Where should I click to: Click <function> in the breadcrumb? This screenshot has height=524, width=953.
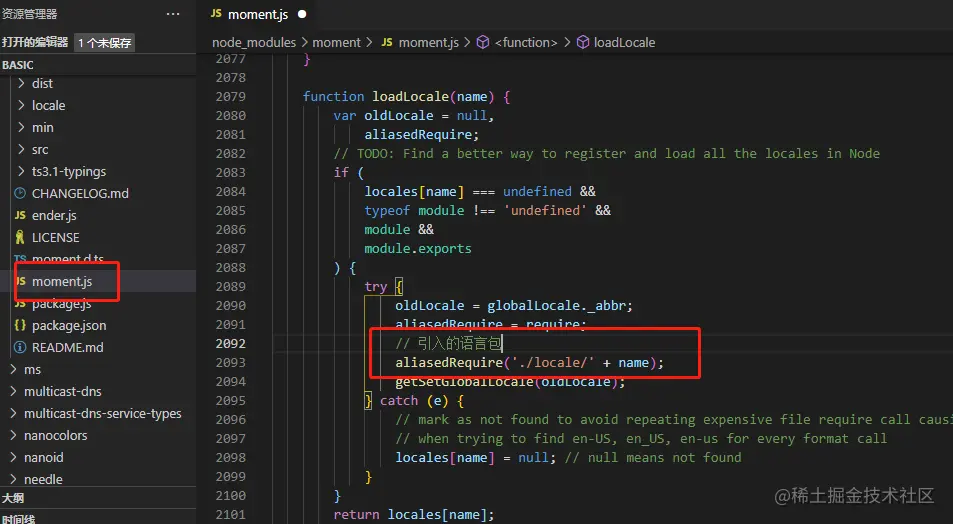tap(526, 42)
